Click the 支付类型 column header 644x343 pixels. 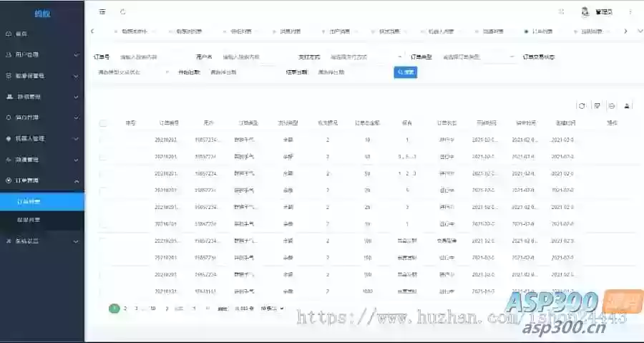coord(288,123)
